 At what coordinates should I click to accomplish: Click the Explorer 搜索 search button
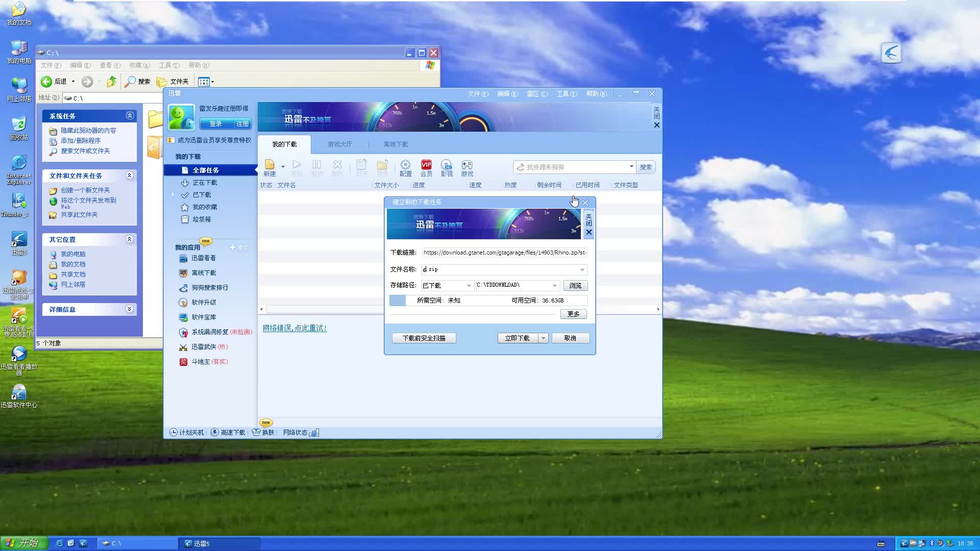pos(138,82)
